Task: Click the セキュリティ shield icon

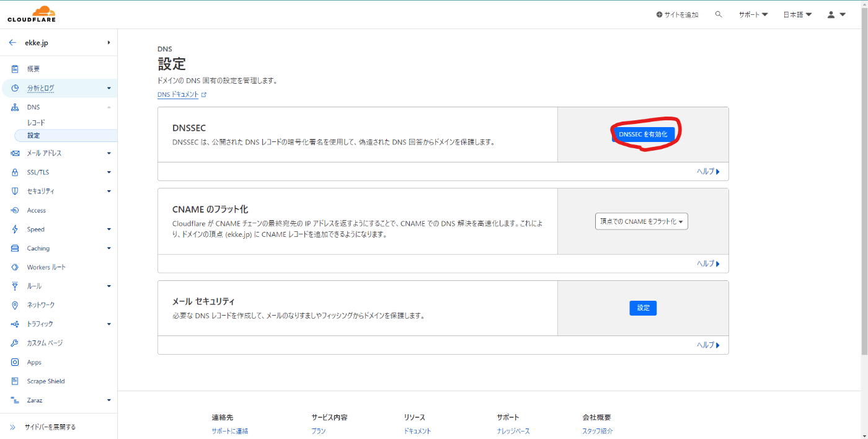Action: [15, 191]
